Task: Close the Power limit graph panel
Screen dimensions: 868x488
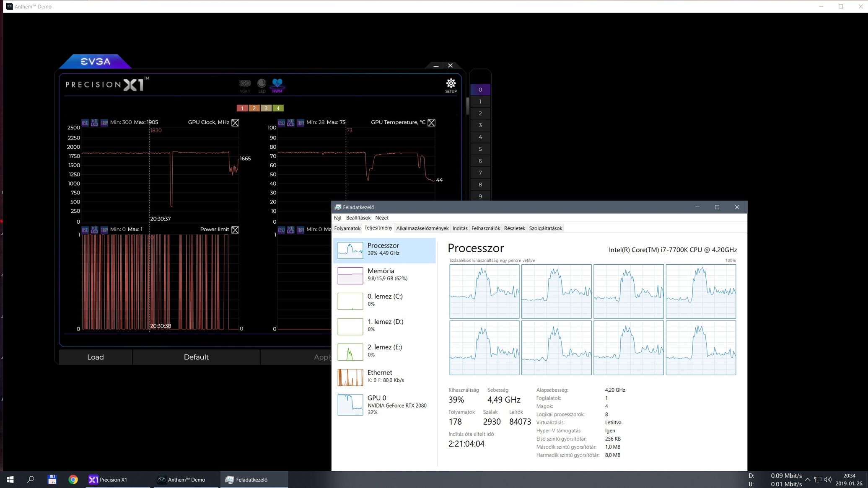Action: click(x=235, y=230)
